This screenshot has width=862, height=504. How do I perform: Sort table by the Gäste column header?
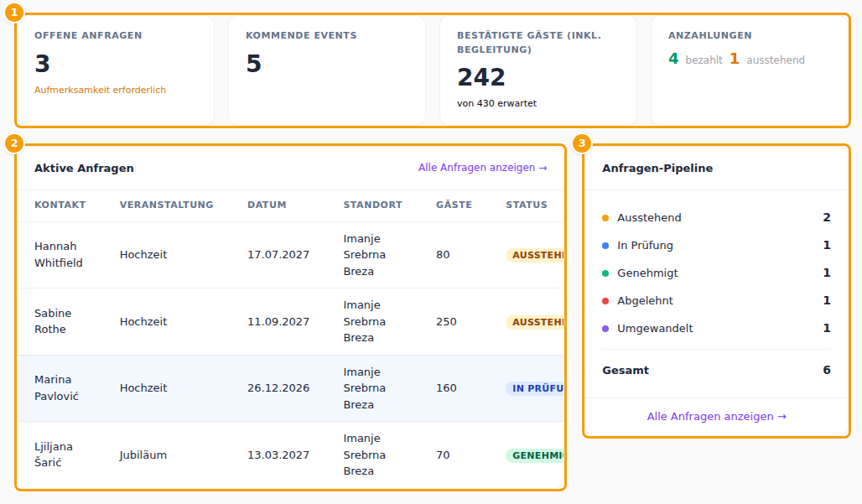click(454, 205)
